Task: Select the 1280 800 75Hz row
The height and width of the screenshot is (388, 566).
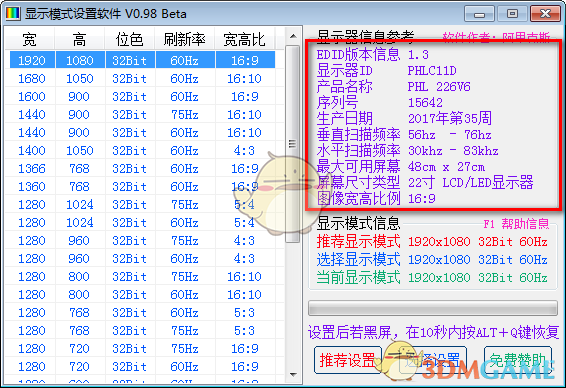Action: tap(142, 277)
